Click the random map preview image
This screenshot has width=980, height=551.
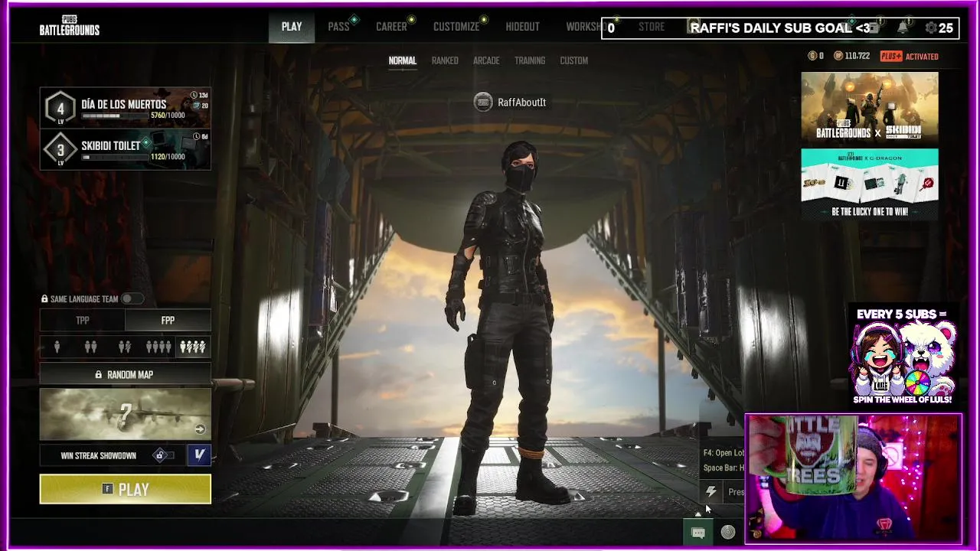point(126,414)
